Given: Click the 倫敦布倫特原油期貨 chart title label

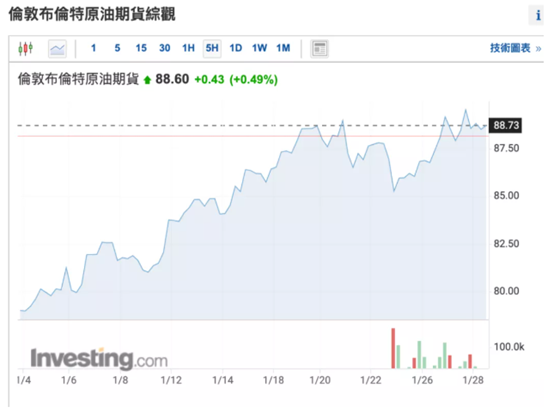Looking at the screenshot, I should (78, 79).
